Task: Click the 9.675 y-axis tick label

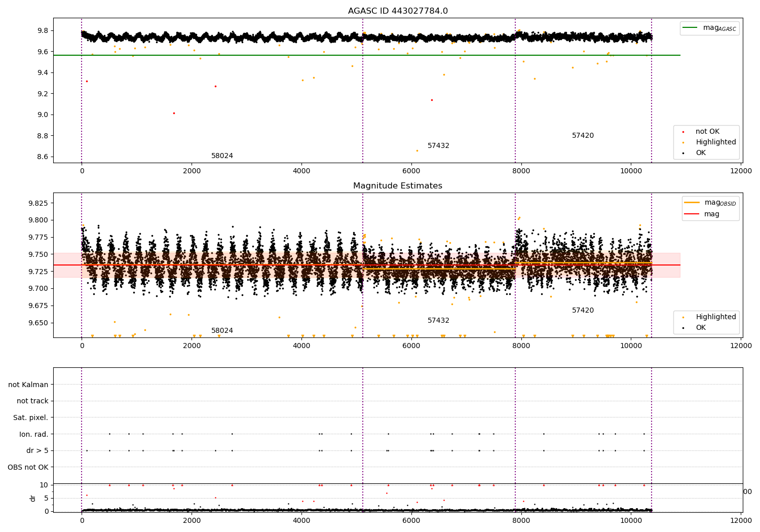Action: click(x=39, y=306)
